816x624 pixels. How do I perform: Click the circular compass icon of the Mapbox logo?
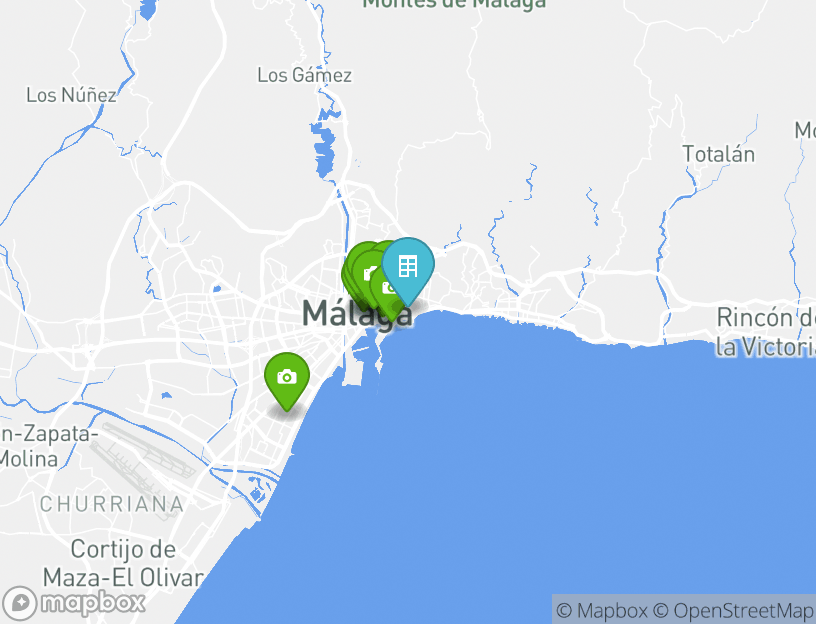click(20, 604)
